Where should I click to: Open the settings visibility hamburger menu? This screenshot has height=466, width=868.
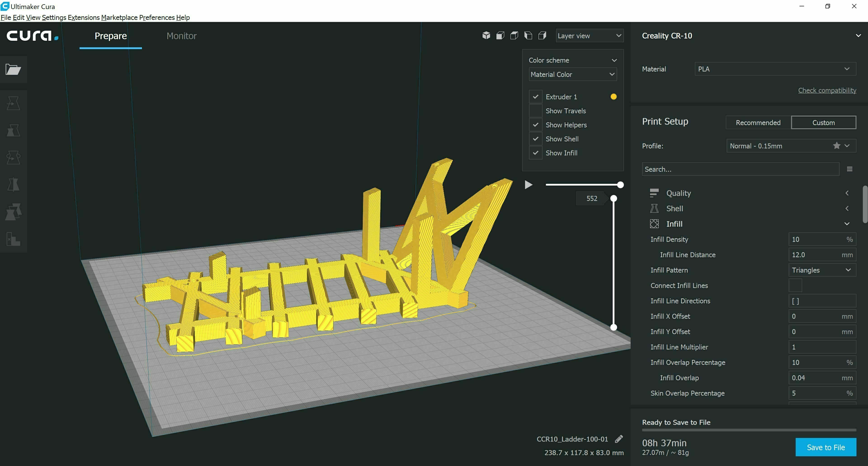pyautogui.click(x=849, y=169)
